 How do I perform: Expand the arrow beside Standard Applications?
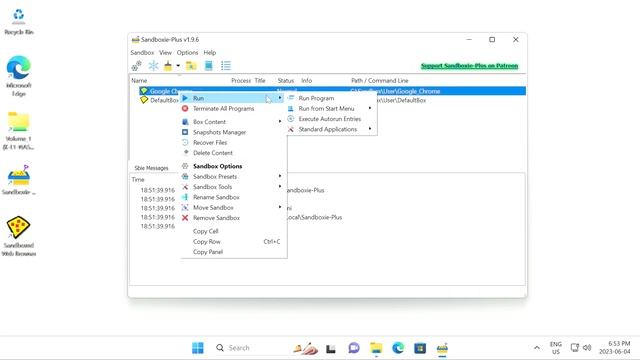tap(370, 129)
